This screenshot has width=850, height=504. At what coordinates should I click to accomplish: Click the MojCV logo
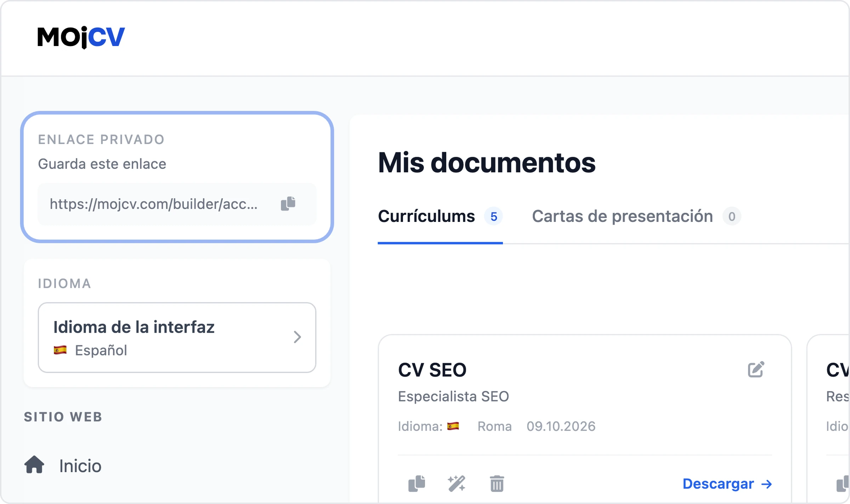pyautogui.click(x=81, y=38)
